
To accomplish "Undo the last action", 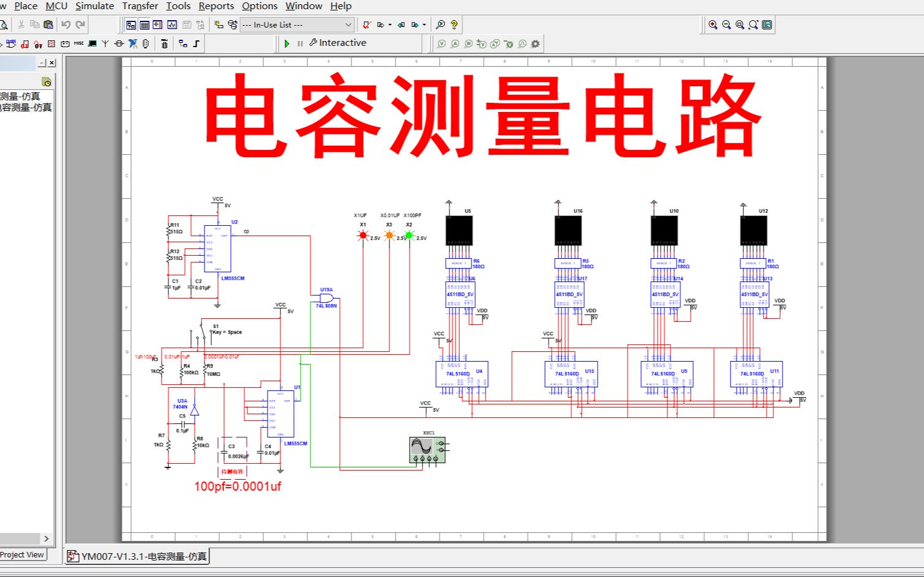I will coord(66,24).
